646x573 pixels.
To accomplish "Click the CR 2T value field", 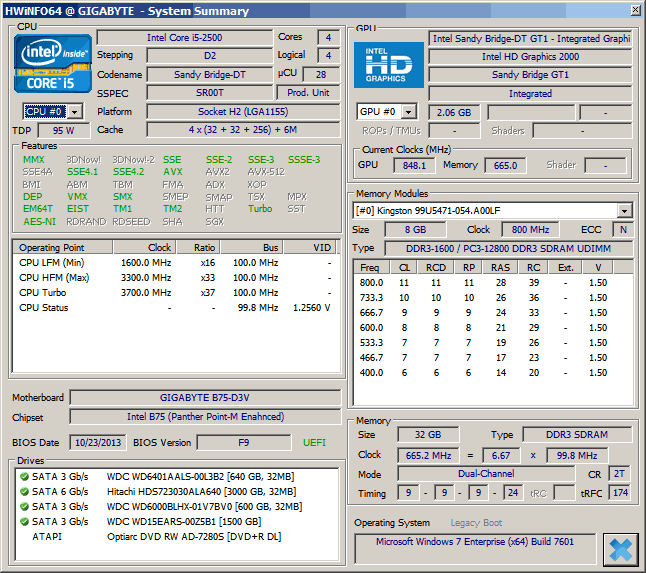I will click(619, 474).
